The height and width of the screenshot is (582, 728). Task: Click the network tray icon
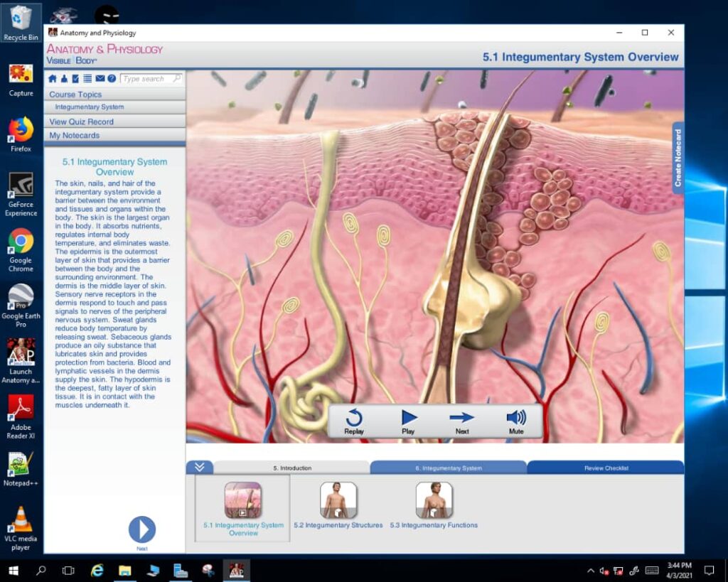click(619, 571)
